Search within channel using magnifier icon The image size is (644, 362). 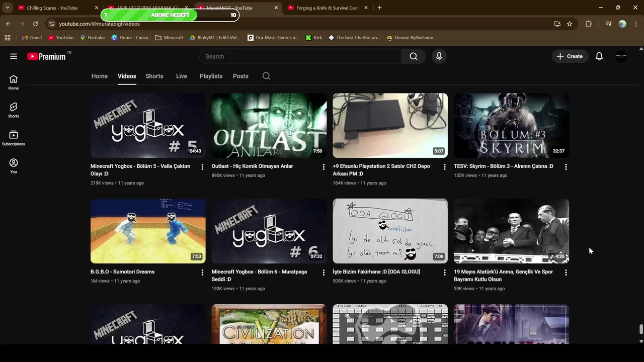point(267,76)
